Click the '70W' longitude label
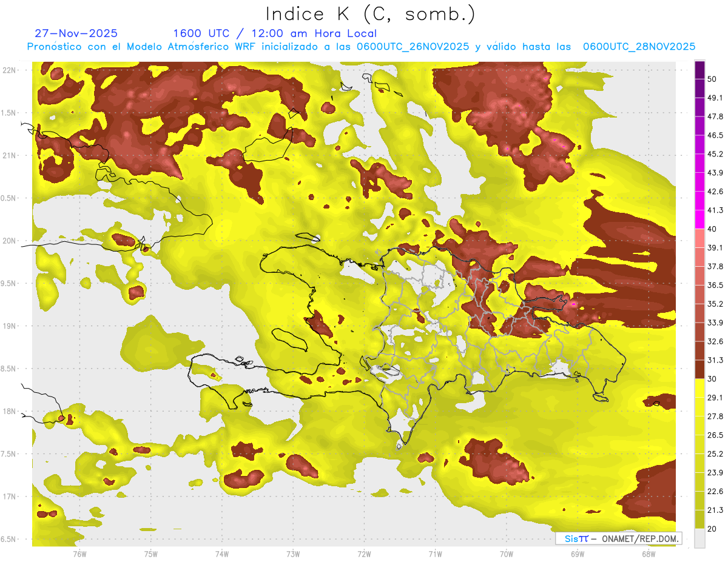This screenshot has height=562, width=728. click(x=507, y=554)
